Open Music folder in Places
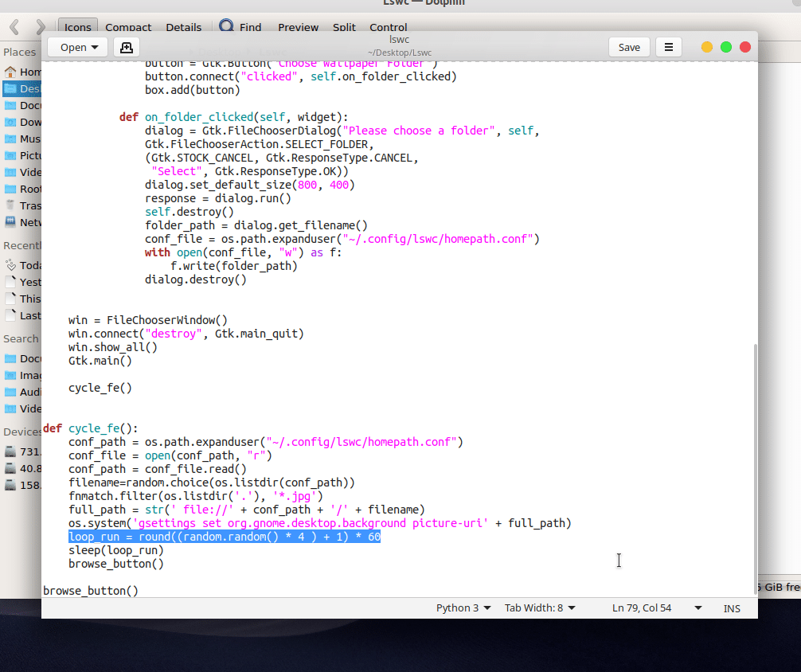Screen dimensions: 801x672 (x=22, y=139)
